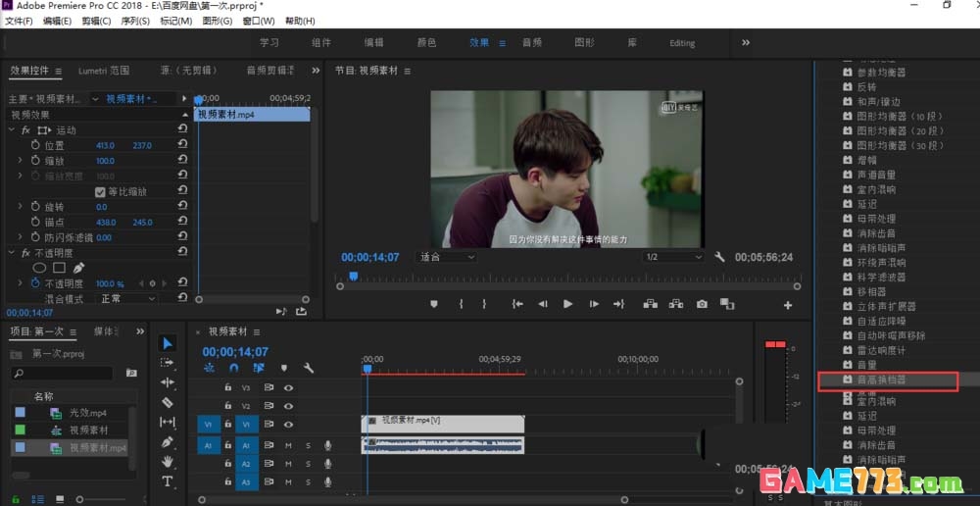Expand the 防闪烁滤镜 property

click(20, 237)
